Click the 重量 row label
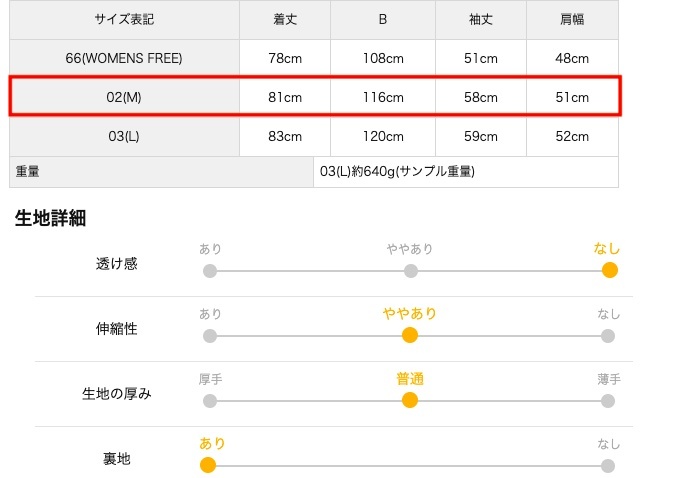The image size is (691, 478). 28,171
